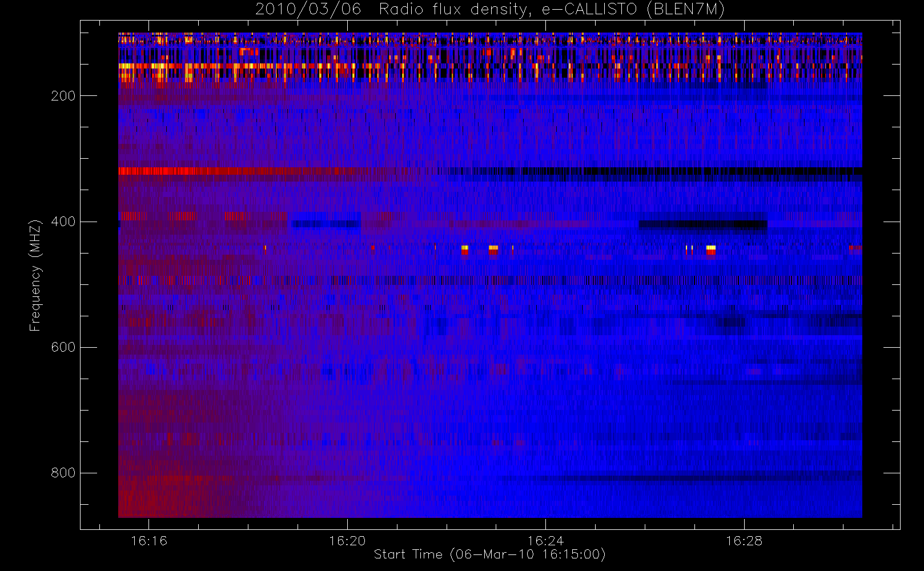This screenshot has width=924, height=571.
Task: Click the 16:28 time tick label
Action: click(x=744, y=541)
